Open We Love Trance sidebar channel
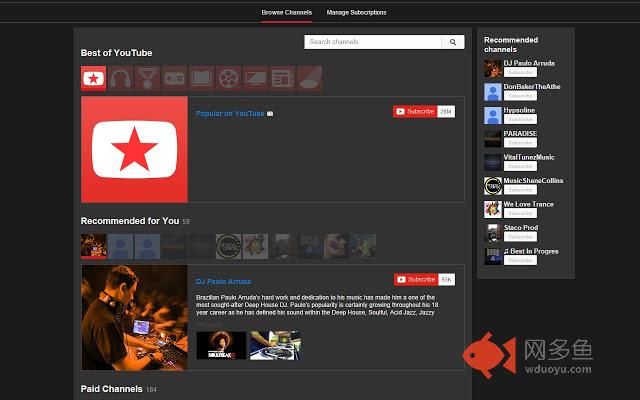The width and height of the screenshot is (640, 400). 529,204
